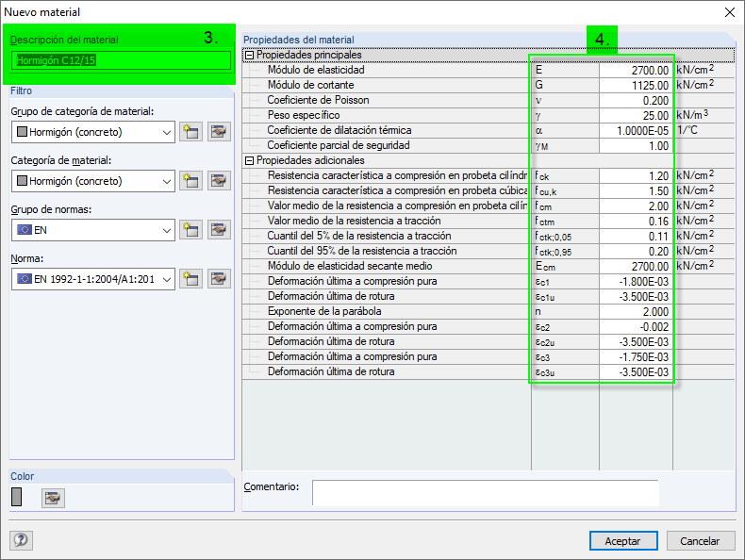The width and height of the screenshot is (745, 560).
Task: Open 'Grupo de categoría de material' dropdown
Action: (93, 132)
